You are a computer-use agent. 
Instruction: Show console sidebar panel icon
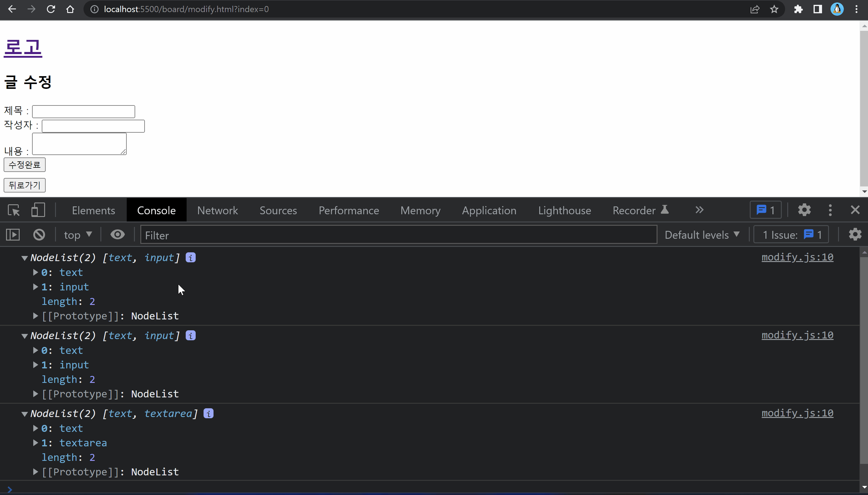(x=13, y=235)
